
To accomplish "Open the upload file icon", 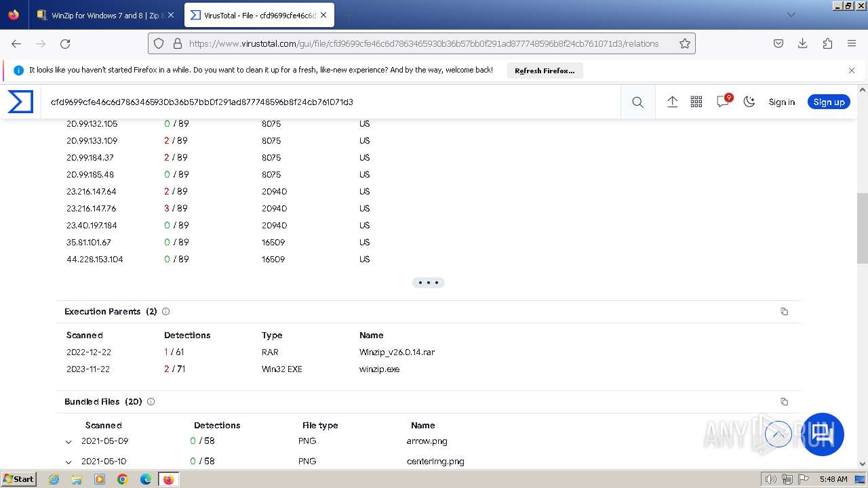I will 672,102.
